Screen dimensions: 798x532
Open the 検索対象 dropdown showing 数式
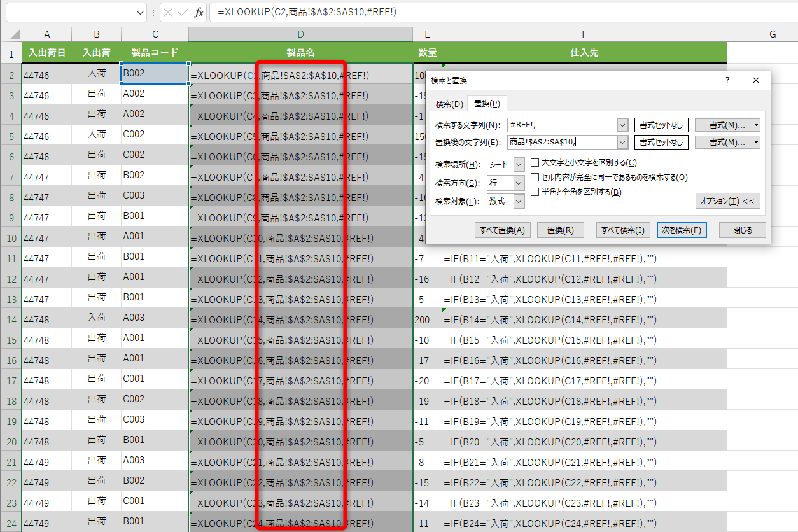click(506, 202)
